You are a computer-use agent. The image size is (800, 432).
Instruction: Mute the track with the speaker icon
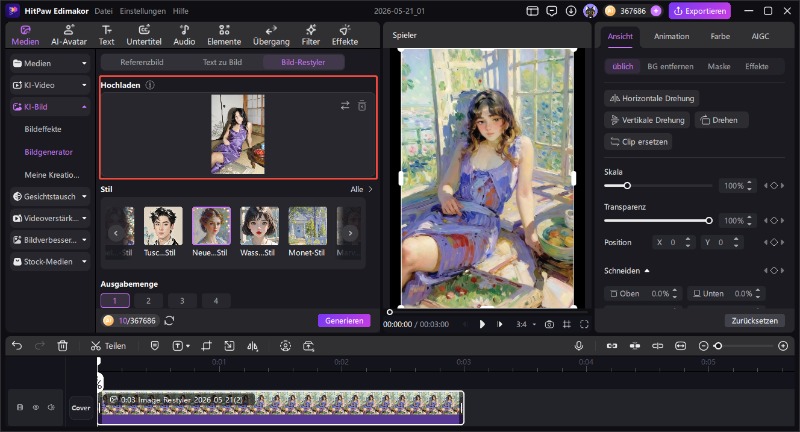coord(51,408)
